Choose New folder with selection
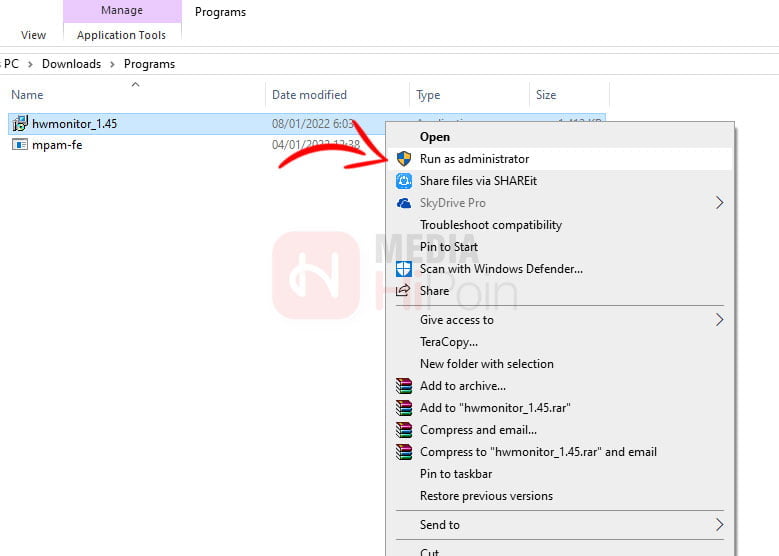This screenshot has width=779, height=556. coord(560,364)
